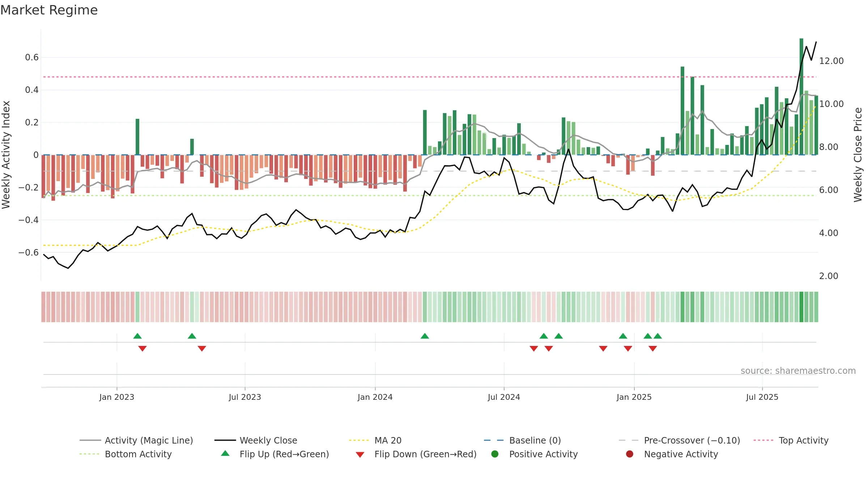Image resolution: width=868 pixels, height=488 pixels.
Task: Toggle the Top Activity legend entry
Action: pyautogui.click(x=791, y=440)
